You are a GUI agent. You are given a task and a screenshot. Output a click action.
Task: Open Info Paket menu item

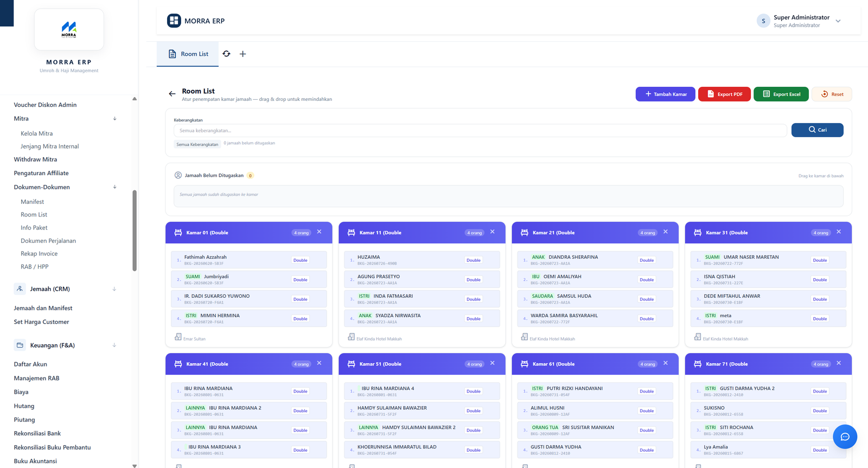click(x=34, y=228)
